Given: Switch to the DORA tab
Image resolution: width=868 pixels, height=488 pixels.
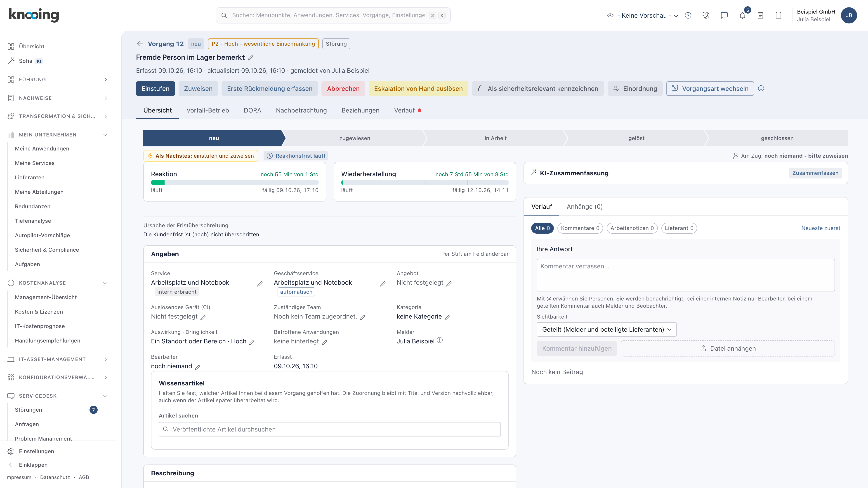Looking at the screenshot, I should [252, 110].
